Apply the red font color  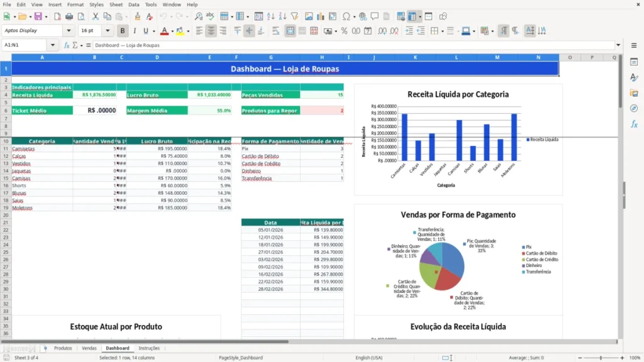[x=164, y=31]
